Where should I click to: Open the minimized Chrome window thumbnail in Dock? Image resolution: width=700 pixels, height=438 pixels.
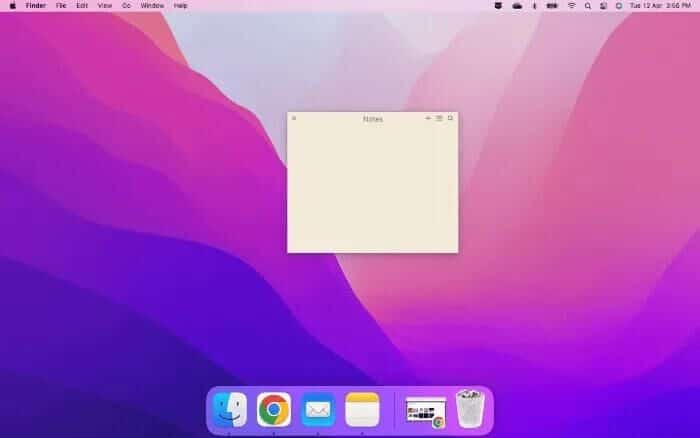(x=426, y=412)
